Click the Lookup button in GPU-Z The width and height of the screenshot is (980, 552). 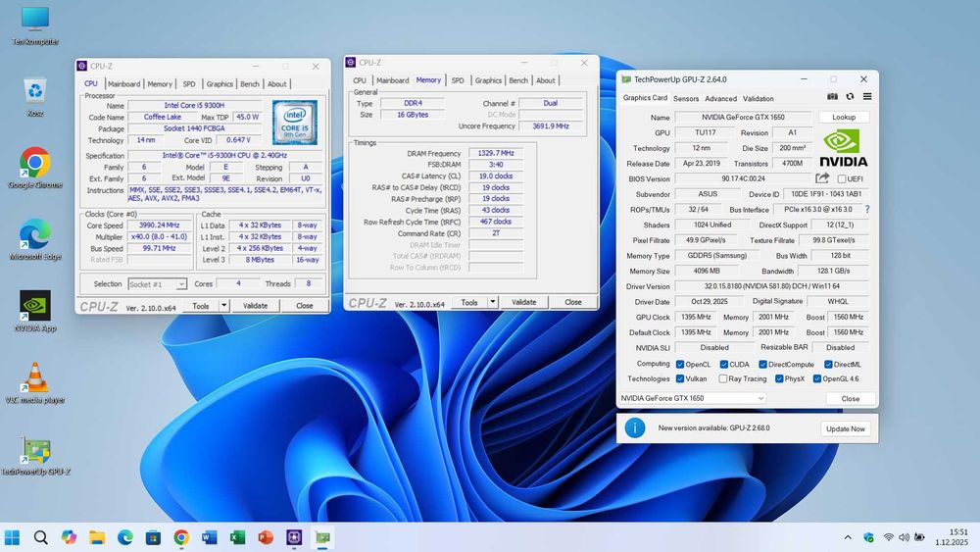pyautogui.click(x=844, y=117)
